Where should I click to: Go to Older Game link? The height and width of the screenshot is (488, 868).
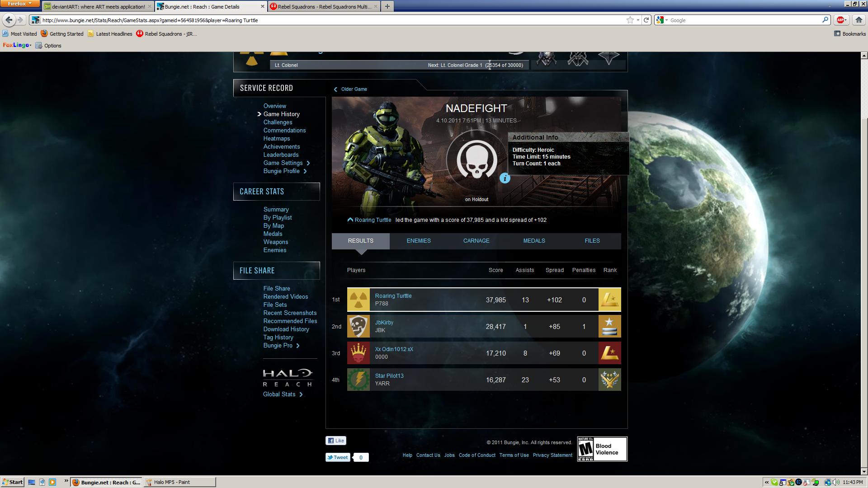(354, 89)
